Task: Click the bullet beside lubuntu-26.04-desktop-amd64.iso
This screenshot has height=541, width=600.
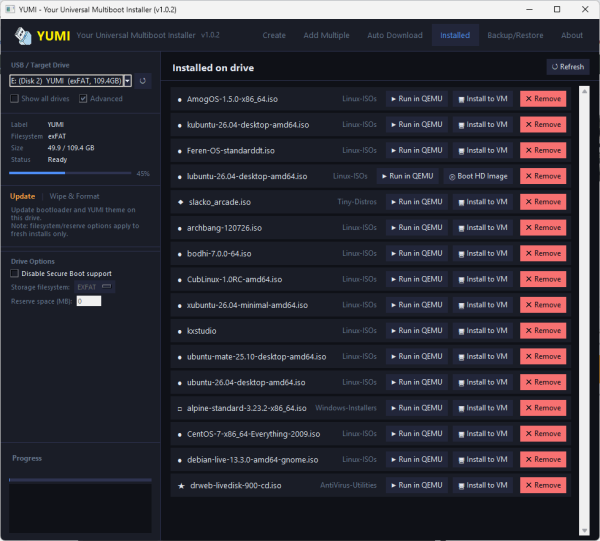Action: point(180,177)
